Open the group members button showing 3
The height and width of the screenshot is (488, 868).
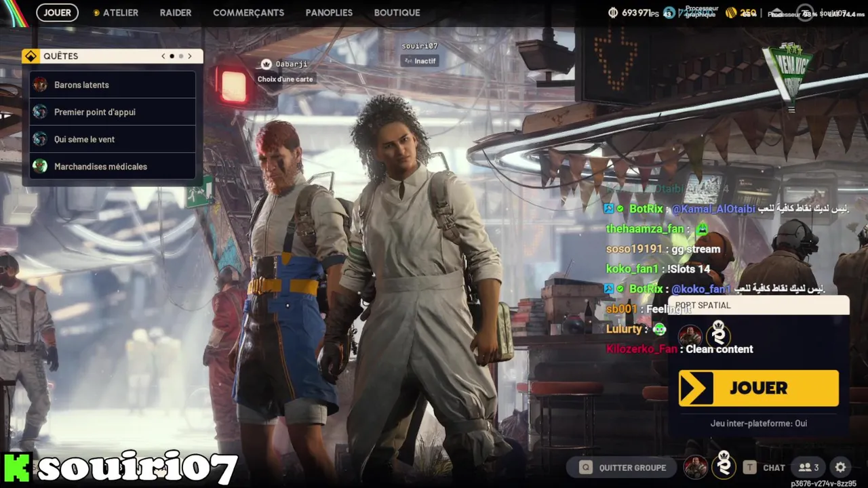(808, 468)
